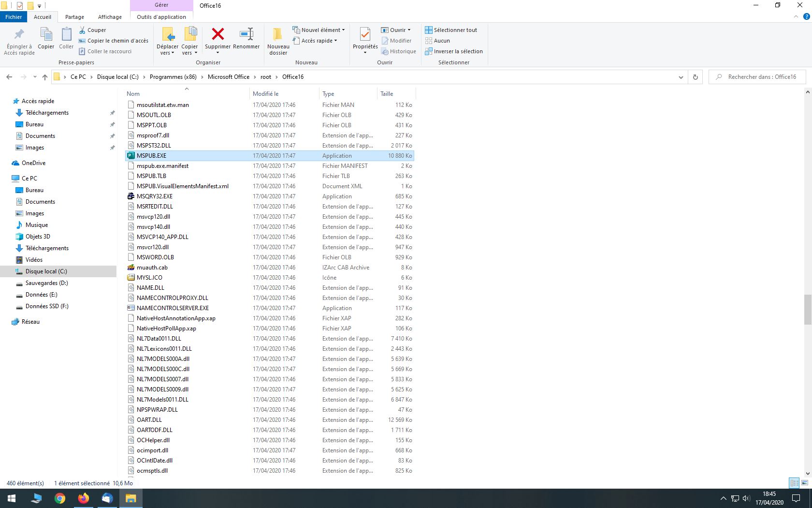This screenshot has width=812, height=508.
Task: Delete file using the Supprimer icon
Action: click(218, 34)
